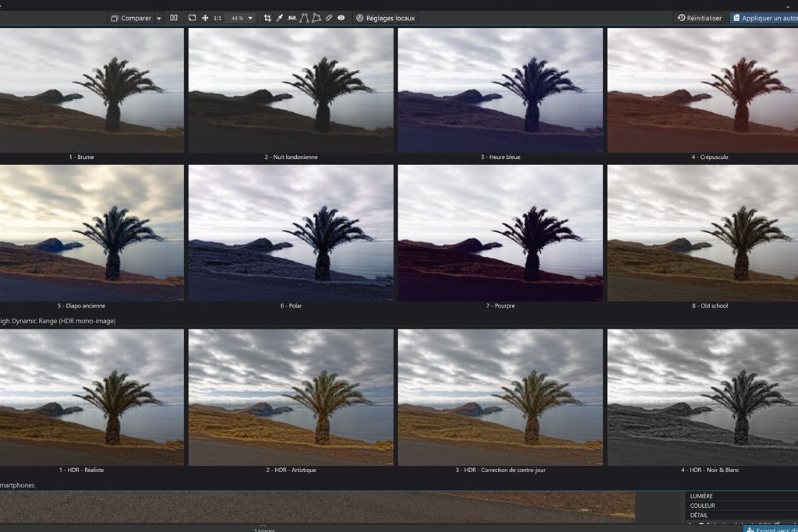Click the fit-to-screen icon
The width and height of the screenshot is (798, 532).
[192, 18]
